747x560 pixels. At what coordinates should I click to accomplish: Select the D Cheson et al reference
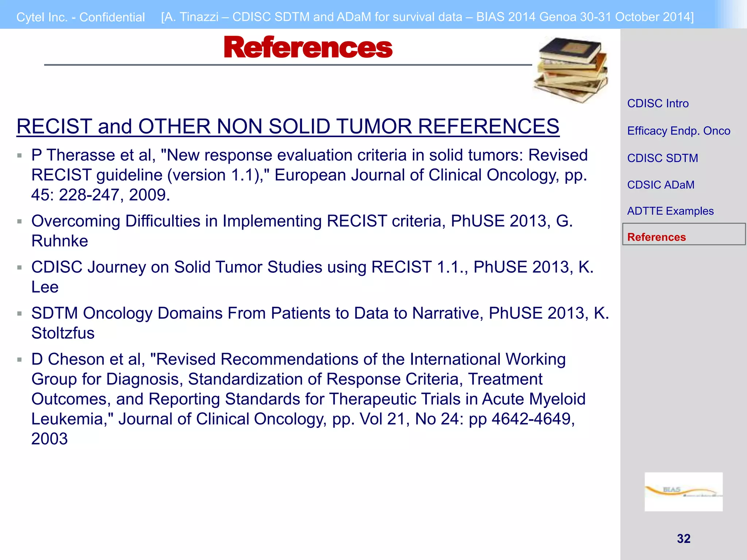pos(308,399)
